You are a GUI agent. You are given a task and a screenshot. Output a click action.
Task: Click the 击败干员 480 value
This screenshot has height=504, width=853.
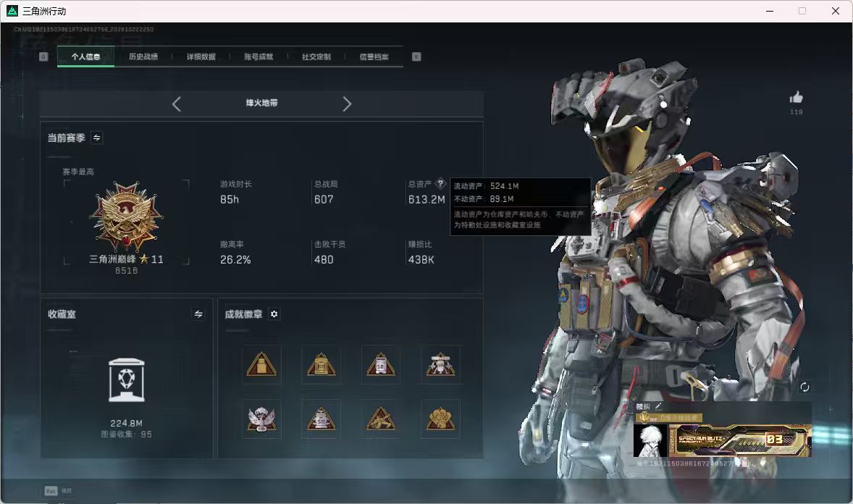point(324,260)
